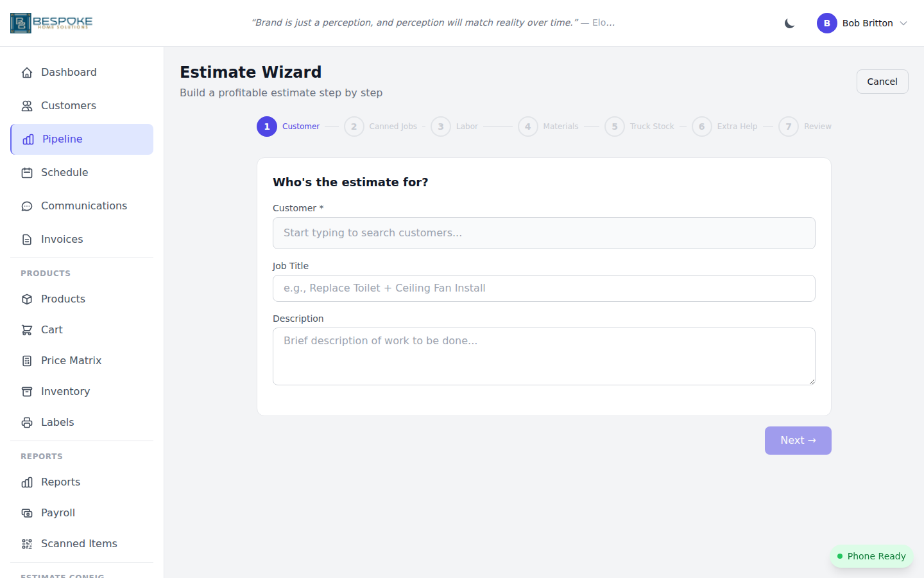Open Products using the box icon
Screen dimensions: 924x578
click(26, 299)
